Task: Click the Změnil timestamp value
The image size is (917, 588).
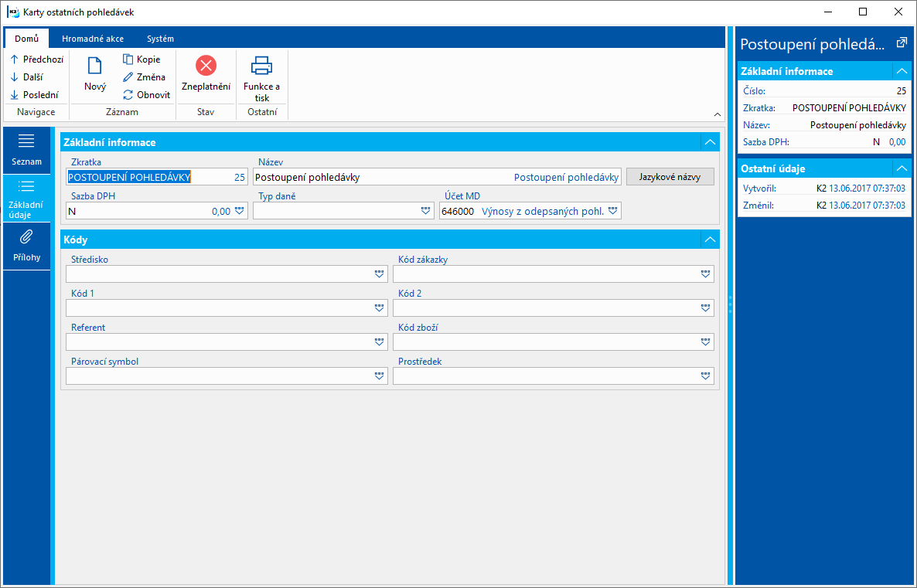Action: (x=867, y=206)
